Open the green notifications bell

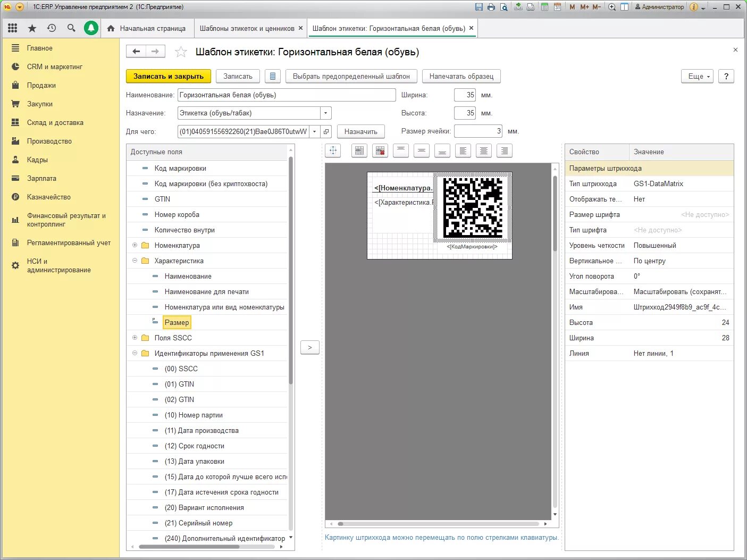tap(91, 28)
